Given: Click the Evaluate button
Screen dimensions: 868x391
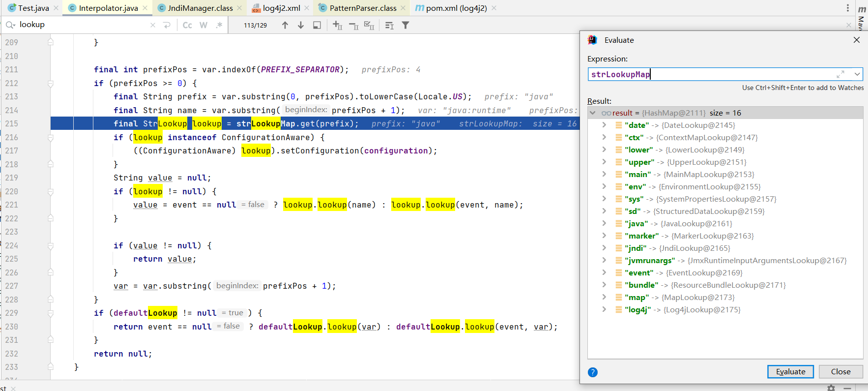Looking at the screenshot, I should coord(790,372).
